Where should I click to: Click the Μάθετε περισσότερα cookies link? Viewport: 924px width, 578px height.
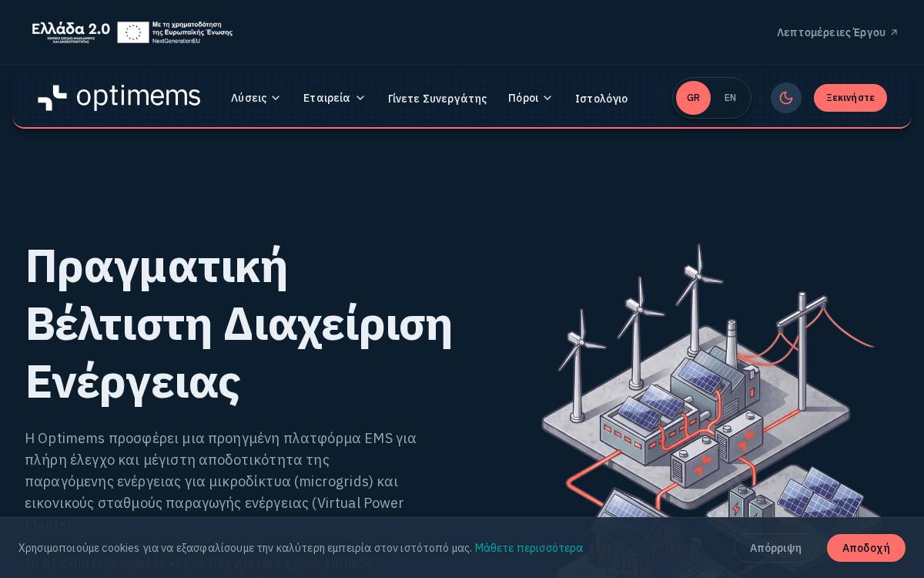529,548
